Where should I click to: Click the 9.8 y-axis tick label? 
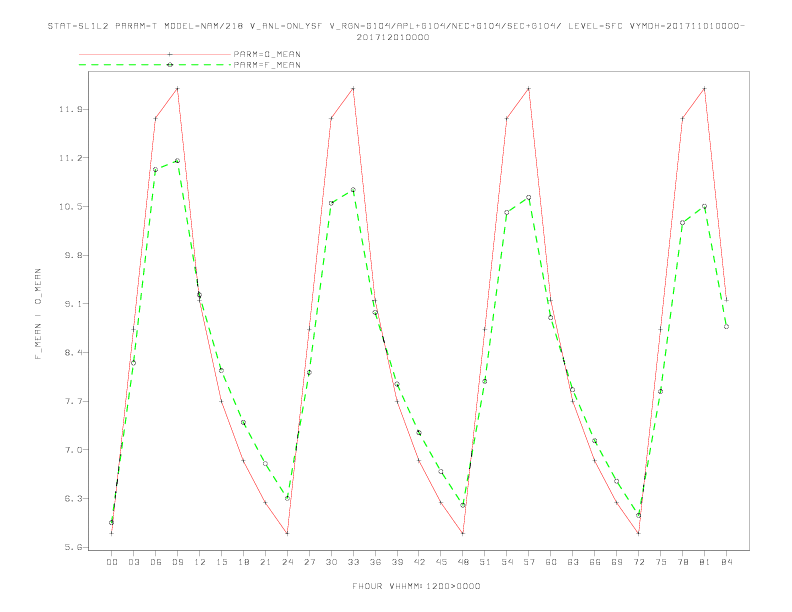point(73,255)
